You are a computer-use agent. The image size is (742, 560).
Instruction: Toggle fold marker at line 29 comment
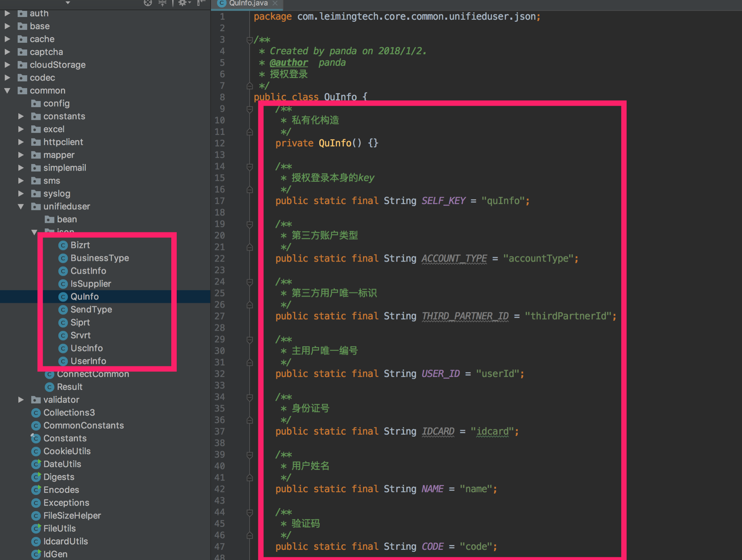pos(250,339)
